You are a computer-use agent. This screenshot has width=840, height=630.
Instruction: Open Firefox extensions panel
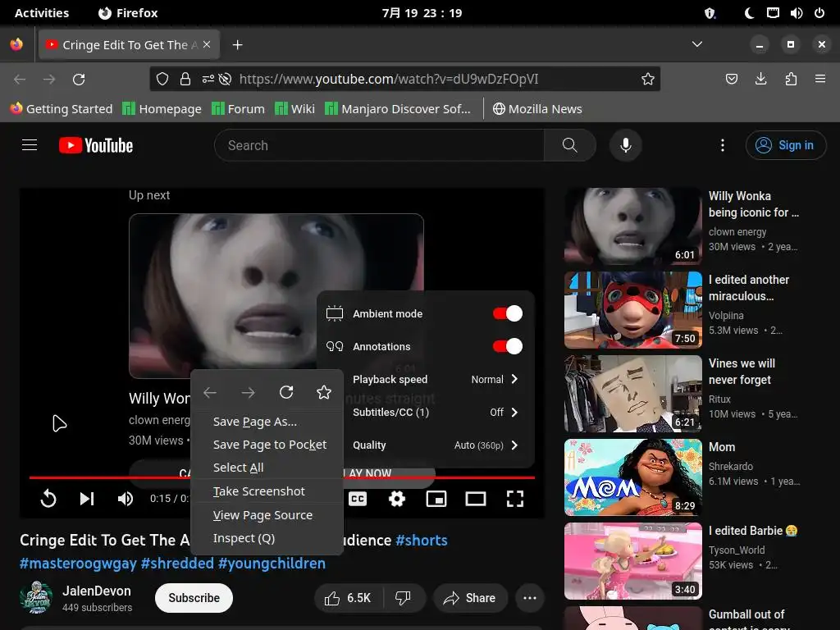791,80
